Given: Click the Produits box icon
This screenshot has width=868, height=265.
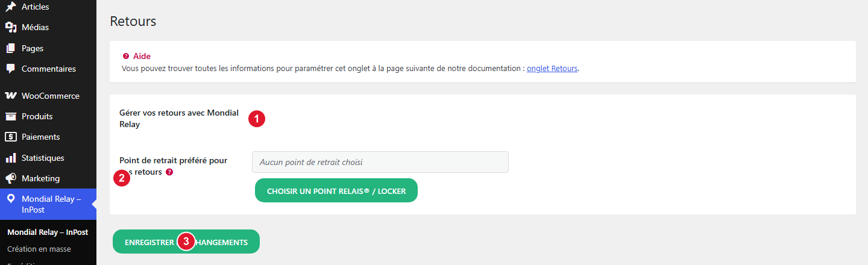Looking at the screenshot, I should pos(10,116).
